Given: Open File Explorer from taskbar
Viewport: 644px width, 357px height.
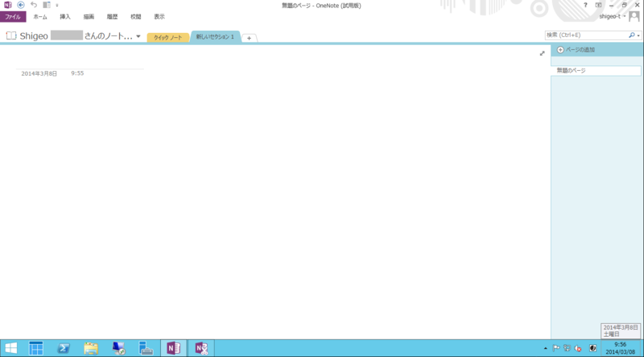Looking at the screenshot, I should pyautogui.click(x=91, y=348).
